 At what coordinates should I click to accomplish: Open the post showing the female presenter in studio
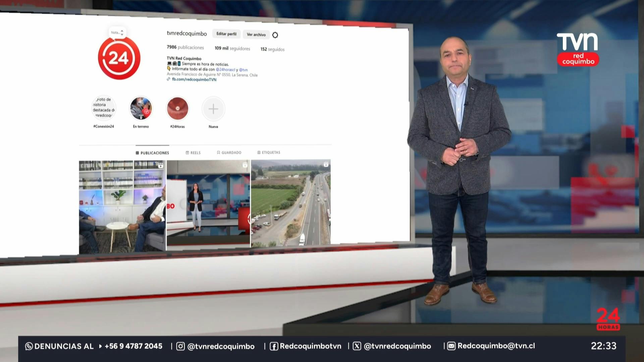click(x=208, y=204)
